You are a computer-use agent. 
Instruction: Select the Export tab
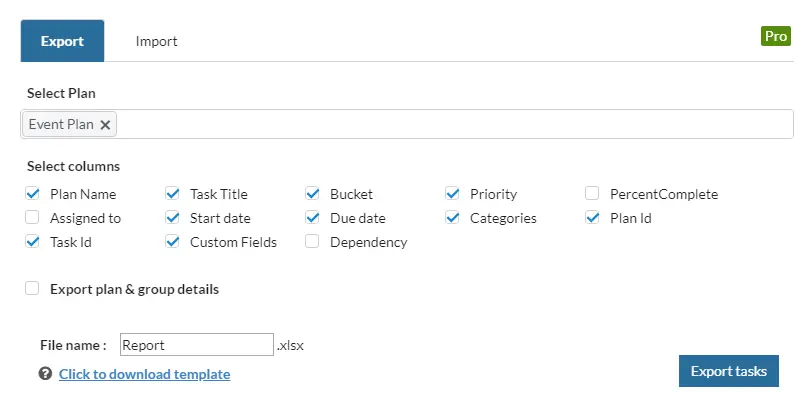62,42
